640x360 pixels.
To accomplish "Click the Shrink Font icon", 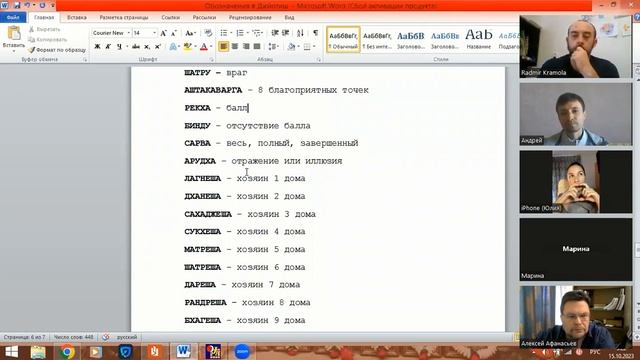I will point(173,33).
